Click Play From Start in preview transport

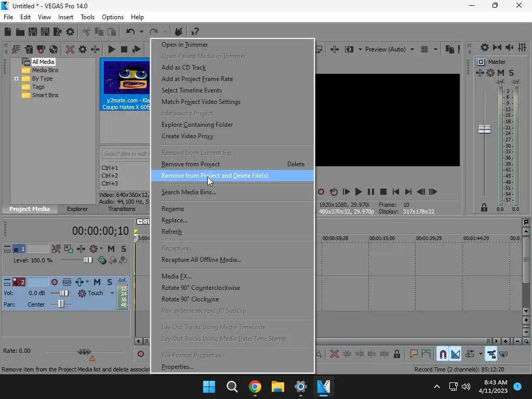[x=346, y=192]
